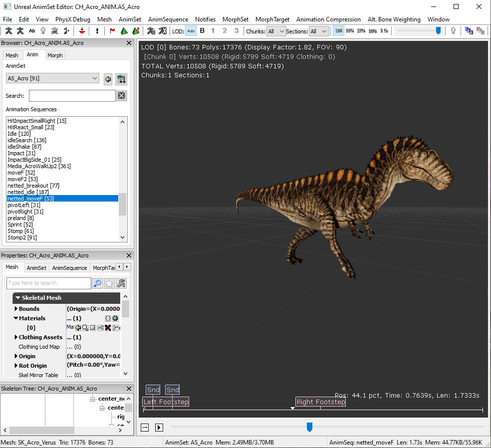
Task: Clear the animation search with X button
Action: [x=121, y=96]
